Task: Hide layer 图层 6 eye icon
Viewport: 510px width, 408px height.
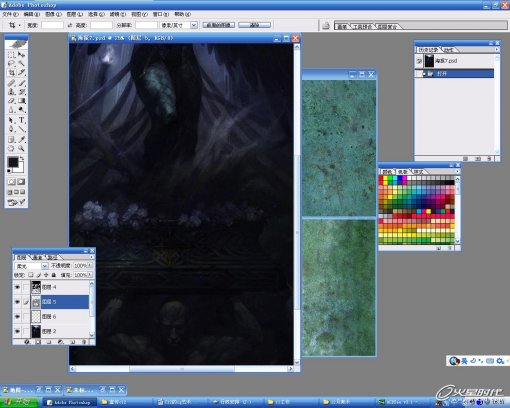Action: [17, 316]
